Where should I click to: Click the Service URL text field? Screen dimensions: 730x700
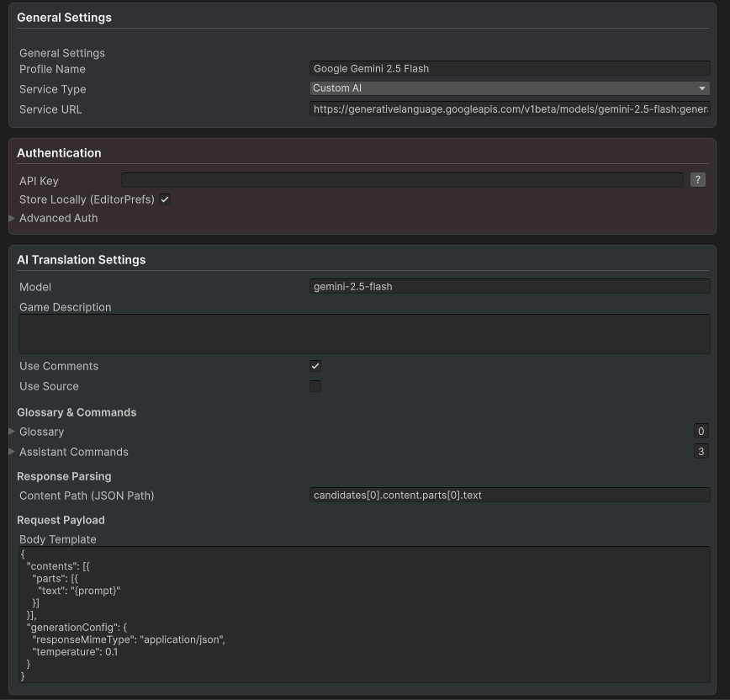509,109
